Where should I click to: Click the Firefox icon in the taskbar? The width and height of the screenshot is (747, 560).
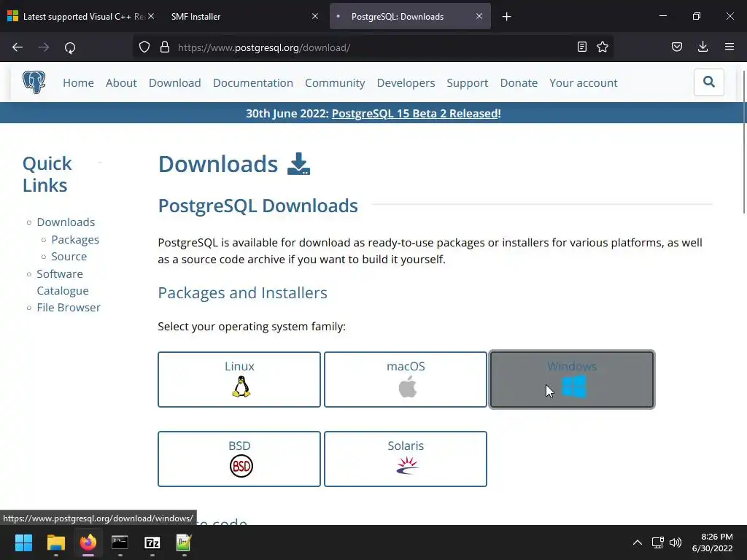tap(88, 542)
